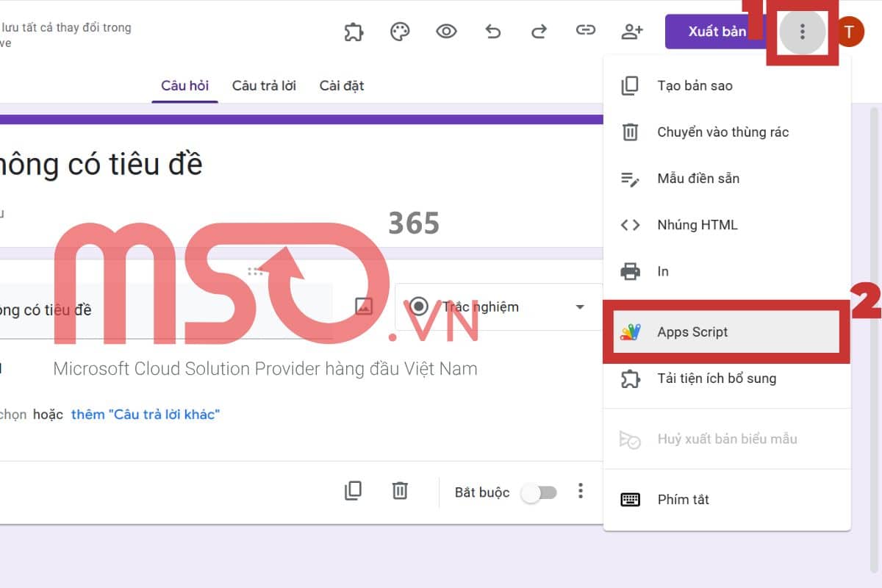The width and height of the screenshot is (882, 588).
Task: Select the In print option
Action: tap(727, 271)
